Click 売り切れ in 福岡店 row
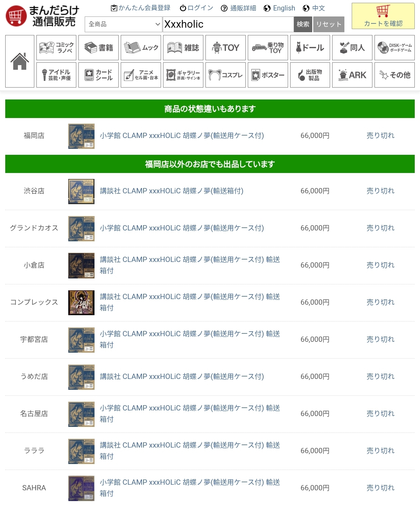The width and height of the screenshot is (420, 505). [x=380, y=136]
